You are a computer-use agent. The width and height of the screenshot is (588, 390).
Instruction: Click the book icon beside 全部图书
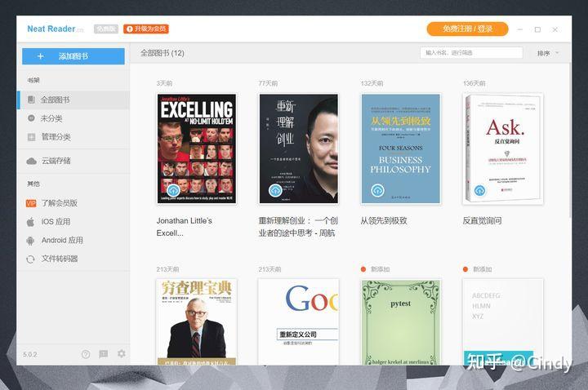[31, 100]
